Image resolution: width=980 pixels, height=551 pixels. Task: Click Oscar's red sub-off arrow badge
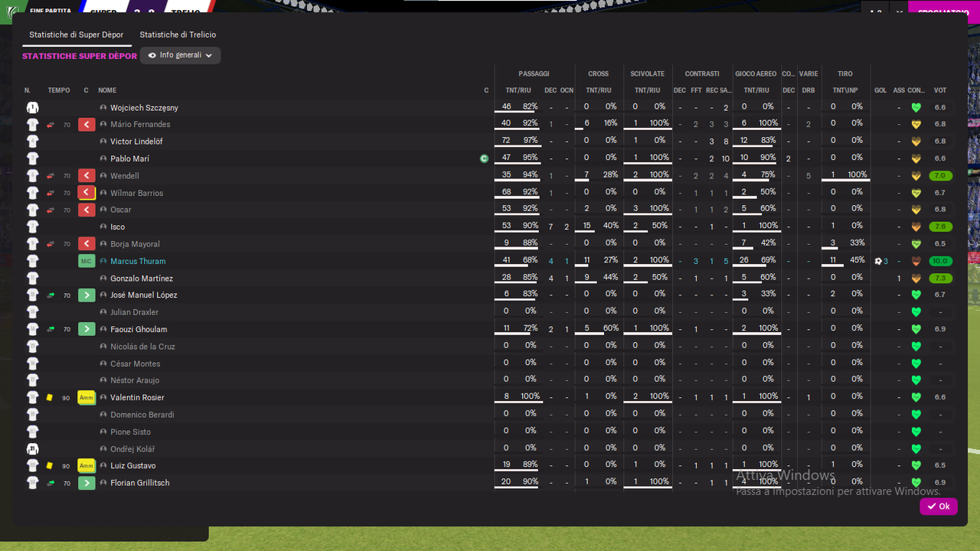tap(87, 210)
